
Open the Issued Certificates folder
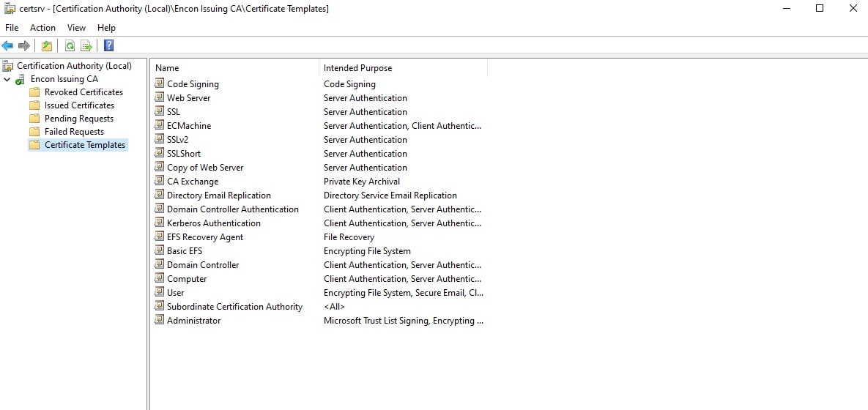79,105
